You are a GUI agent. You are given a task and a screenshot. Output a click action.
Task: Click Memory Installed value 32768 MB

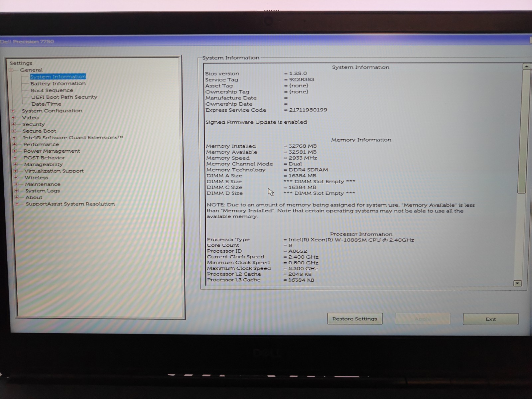coord(303,146)
